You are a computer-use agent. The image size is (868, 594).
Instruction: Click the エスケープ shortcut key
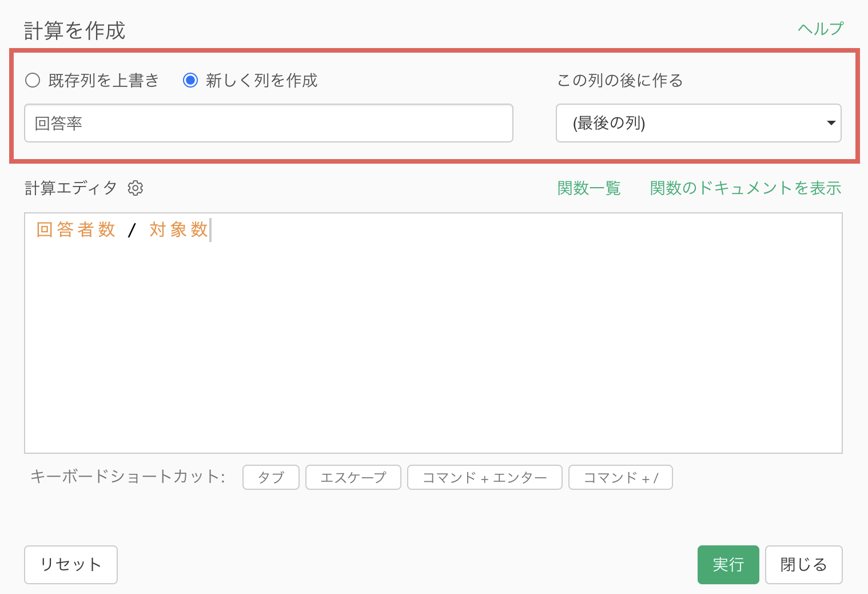353,477
